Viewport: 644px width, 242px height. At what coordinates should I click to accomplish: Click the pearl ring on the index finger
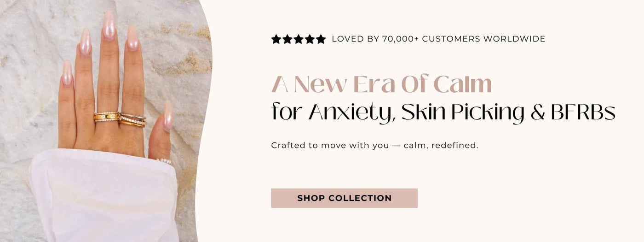132,120
